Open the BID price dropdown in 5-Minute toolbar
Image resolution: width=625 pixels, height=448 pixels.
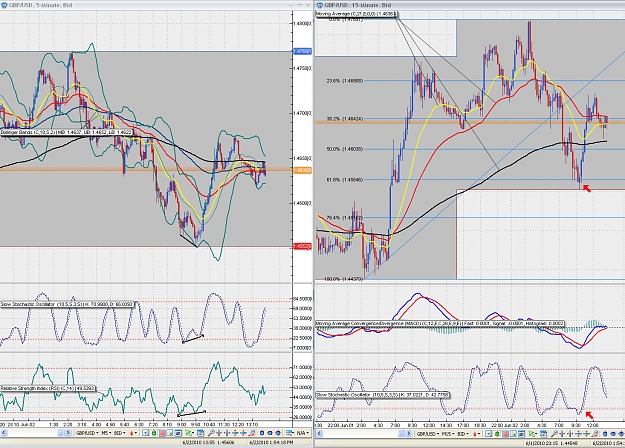coord(120,433)
